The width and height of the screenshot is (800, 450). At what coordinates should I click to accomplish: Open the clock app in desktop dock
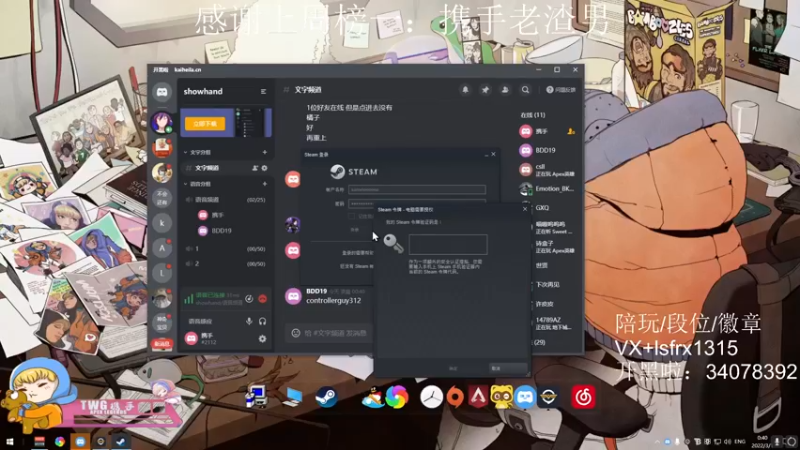[x=431, y=397]
